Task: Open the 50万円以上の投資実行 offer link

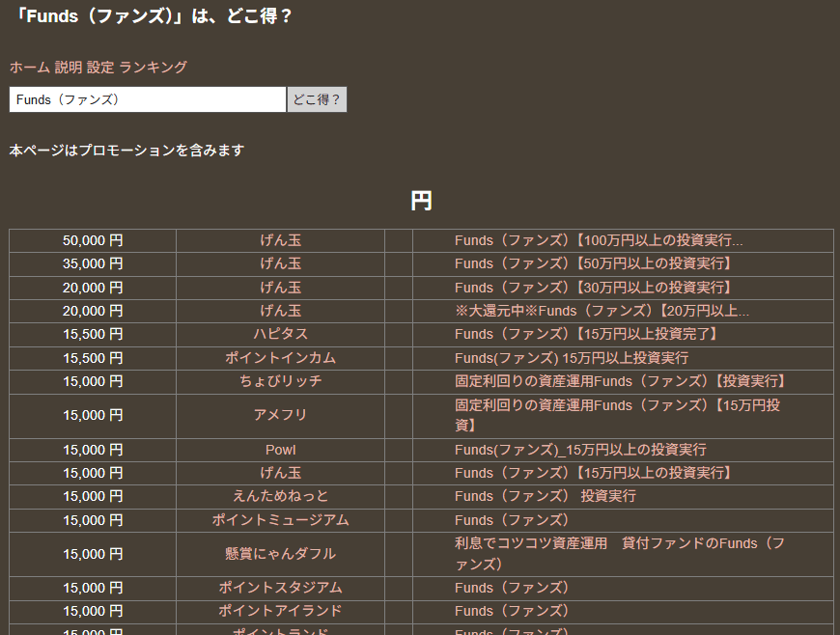Action: (x=593, y=263)
